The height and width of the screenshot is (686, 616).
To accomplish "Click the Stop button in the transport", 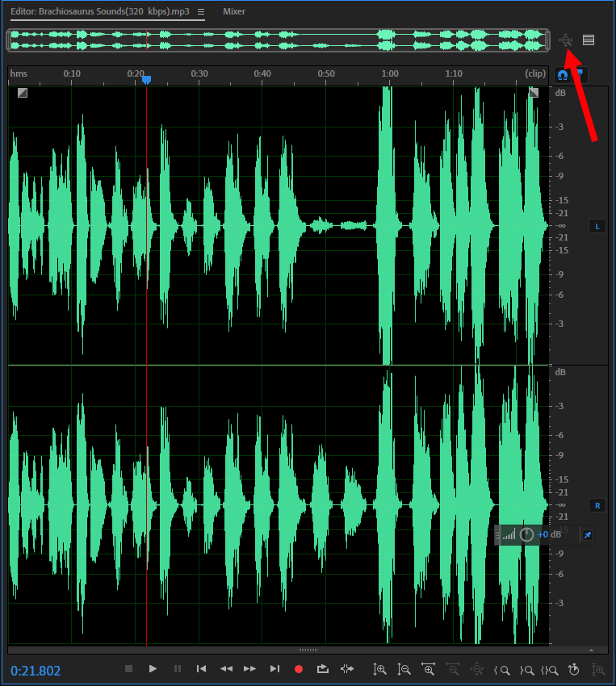I will (128, 669).
